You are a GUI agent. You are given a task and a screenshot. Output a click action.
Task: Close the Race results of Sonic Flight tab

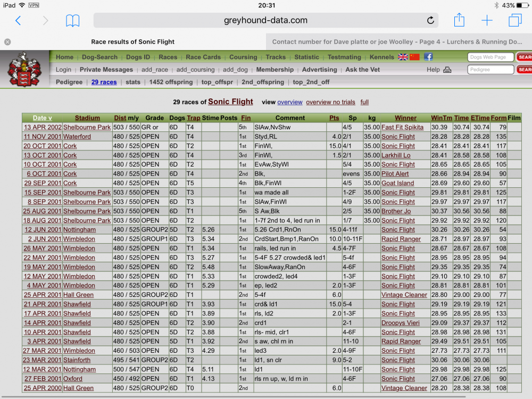pos(7,41)
